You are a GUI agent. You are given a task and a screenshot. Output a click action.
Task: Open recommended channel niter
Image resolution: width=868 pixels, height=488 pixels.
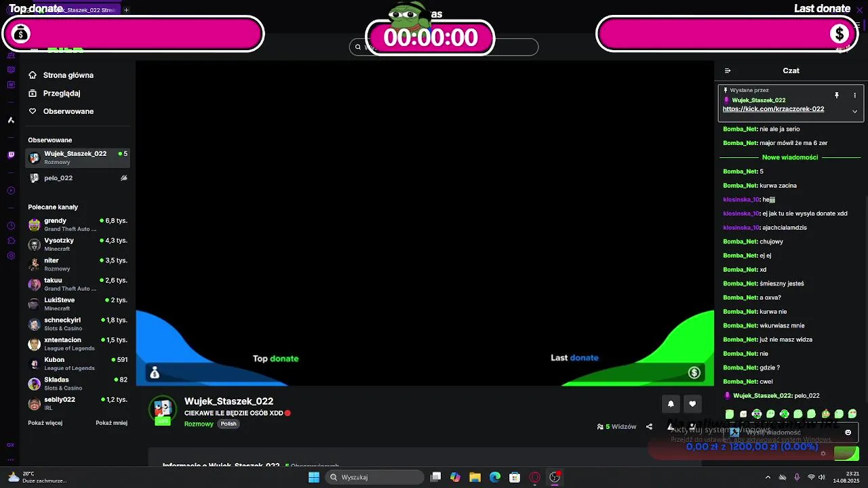(78, 264)
